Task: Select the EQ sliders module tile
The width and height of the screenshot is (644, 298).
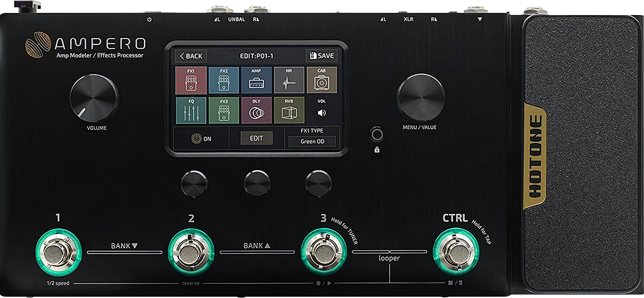Action: [191, 111]
